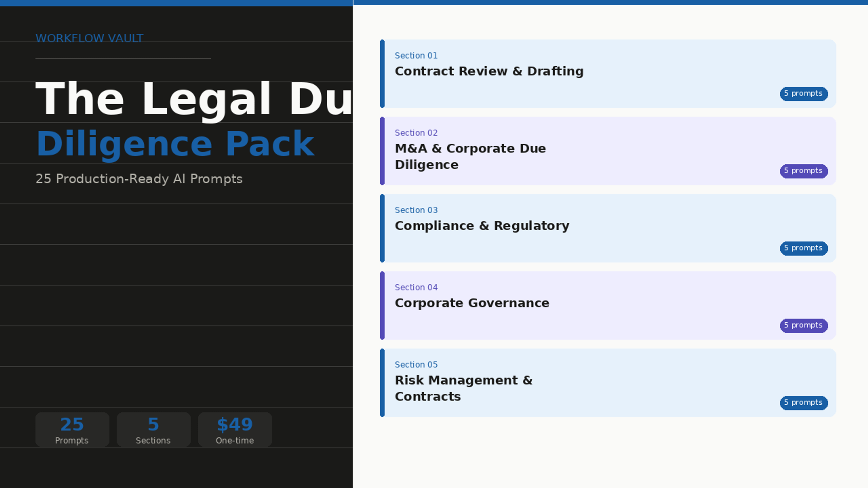
Task: Open the M&A & Corporate Due Diligence card
Action: tap(608, 151)
